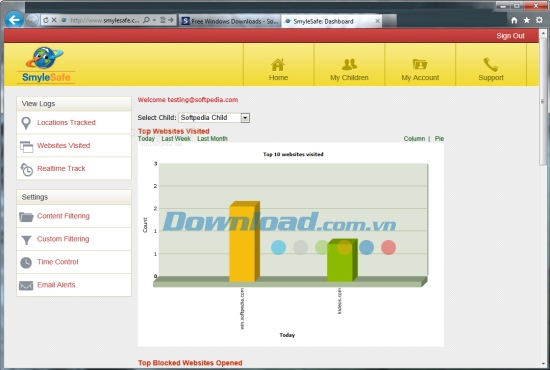The image size is (550, 370).
Task: Click the Realtime Track clock icon
Action: (26, 169)
